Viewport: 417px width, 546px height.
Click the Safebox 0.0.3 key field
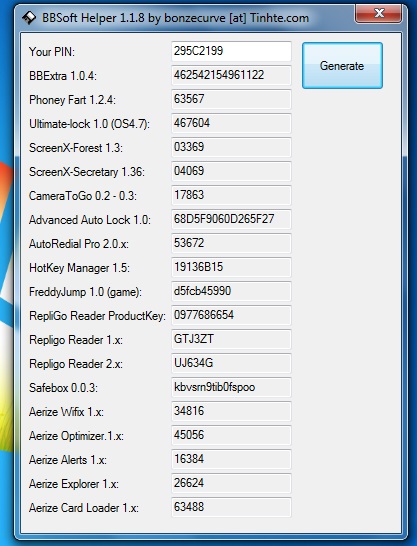tap(231, 388)
